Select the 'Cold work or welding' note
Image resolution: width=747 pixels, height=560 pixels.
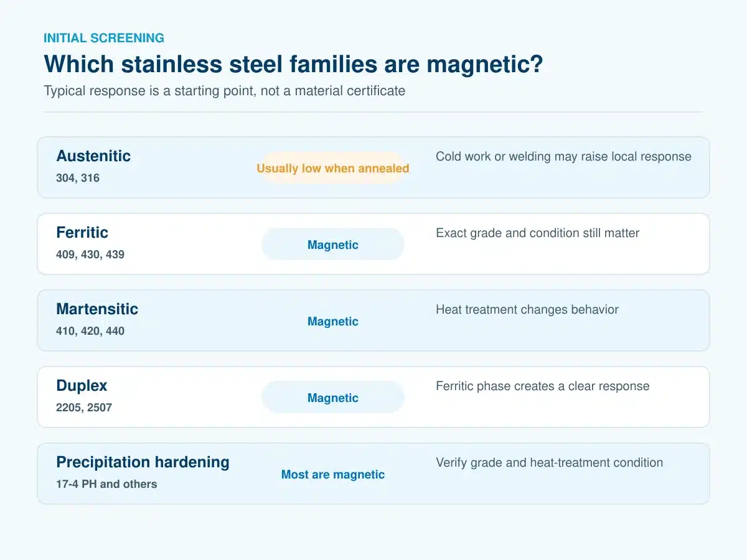(563, 156)
